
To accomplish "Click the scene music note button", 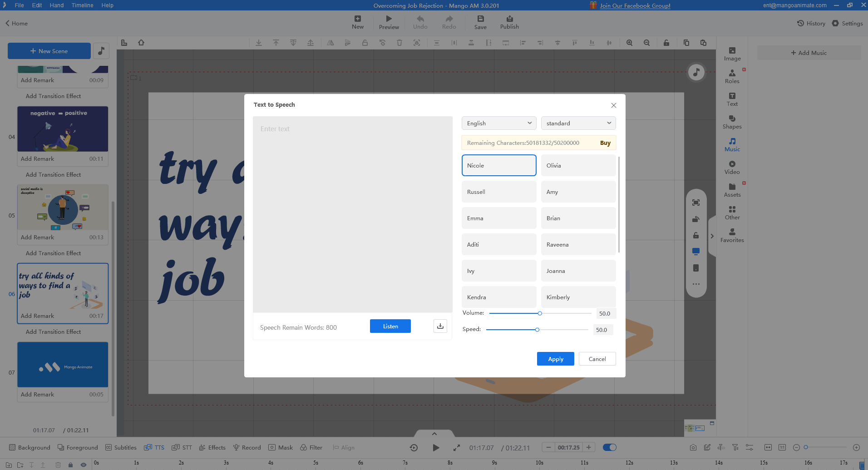I will [x=101, y=51].
